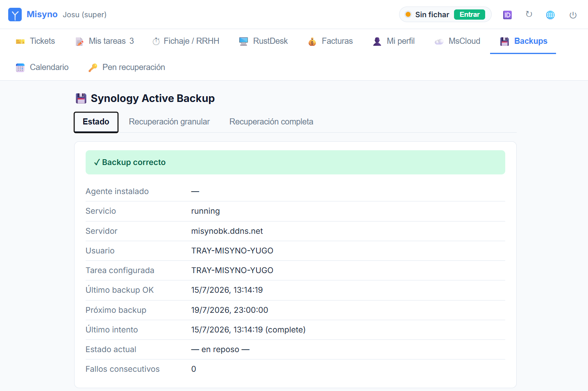Screen dimensions: 588x391
Task: Click the Misyno brand name link
Action: (42, 14)
